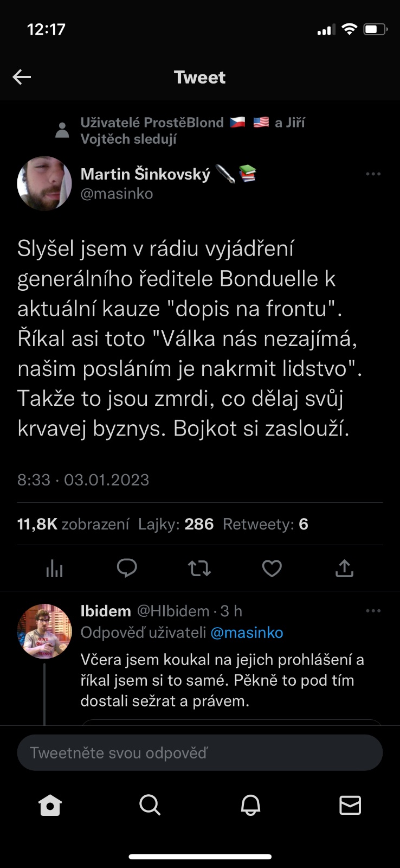Tap the @HIbidem username
Screen dimensions: 400x868
173,611
